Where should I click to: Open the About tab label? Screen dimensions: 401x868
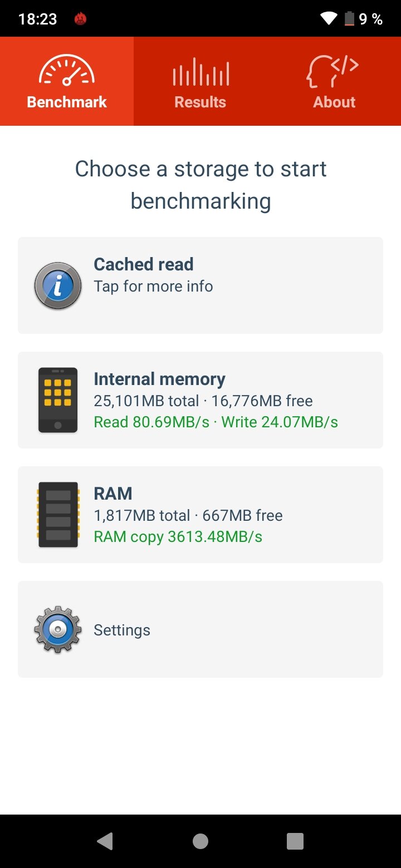334,102
